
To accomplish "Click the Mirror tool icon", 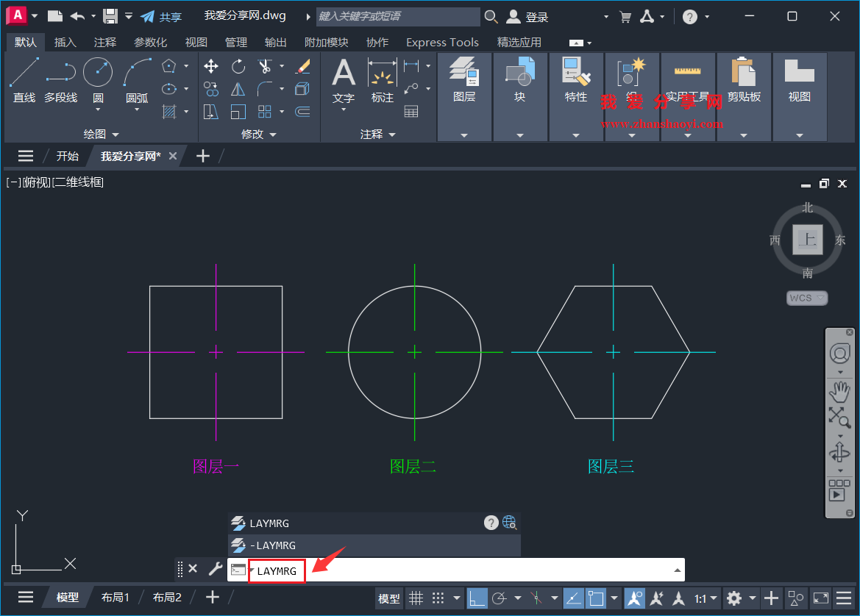I will click(238, 89).
